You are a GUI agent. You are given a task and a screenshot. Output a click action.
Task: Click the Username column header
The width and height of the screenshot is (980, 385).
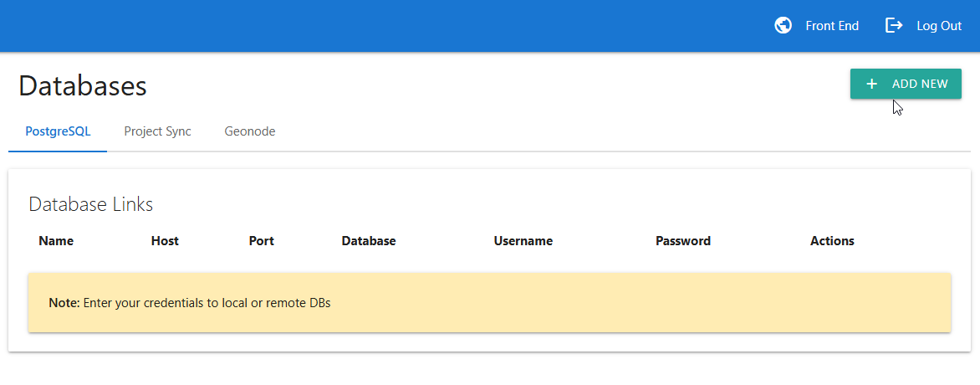pos(523,241)
